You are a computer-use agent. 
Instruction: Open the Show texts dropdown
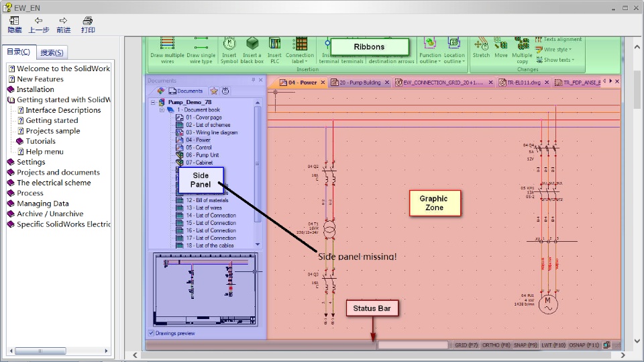[x=555, y=60]
